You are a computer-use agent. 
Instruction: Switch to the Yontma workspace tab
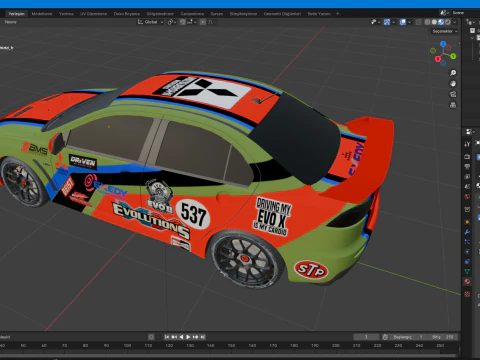pos(66,14)
